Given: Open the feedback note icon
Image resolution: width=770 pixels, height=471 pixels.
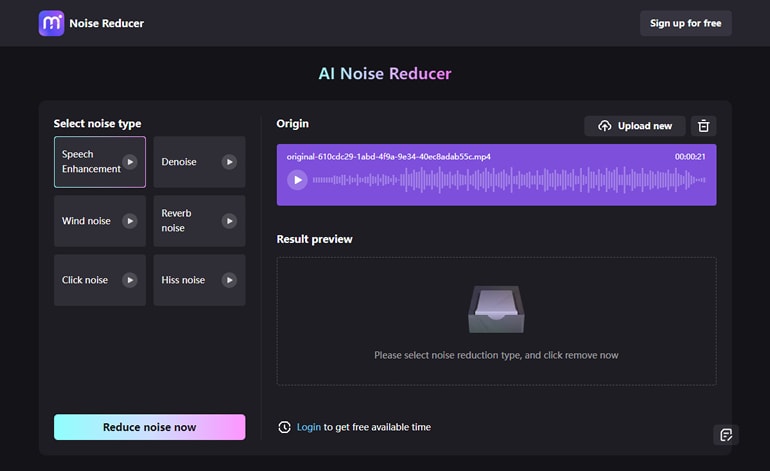Looking at the screenshot, I should 726,435.
